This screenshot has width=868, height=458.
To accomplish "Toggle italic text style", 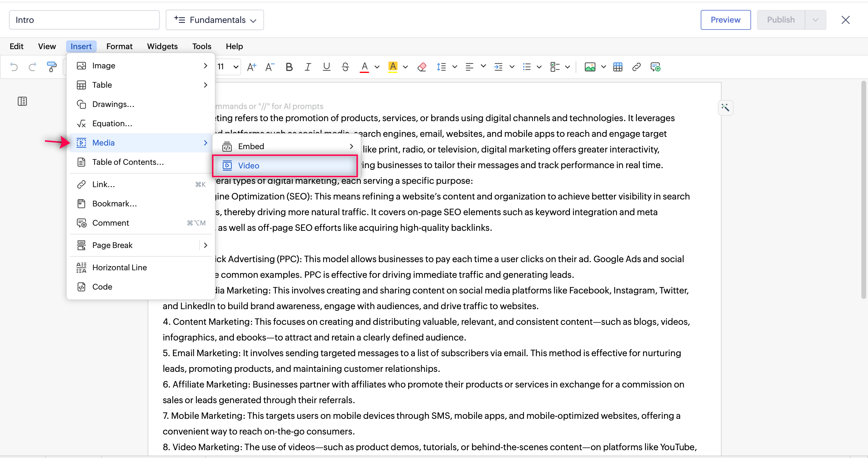I will pyautogui.click(x=307, y=67).
